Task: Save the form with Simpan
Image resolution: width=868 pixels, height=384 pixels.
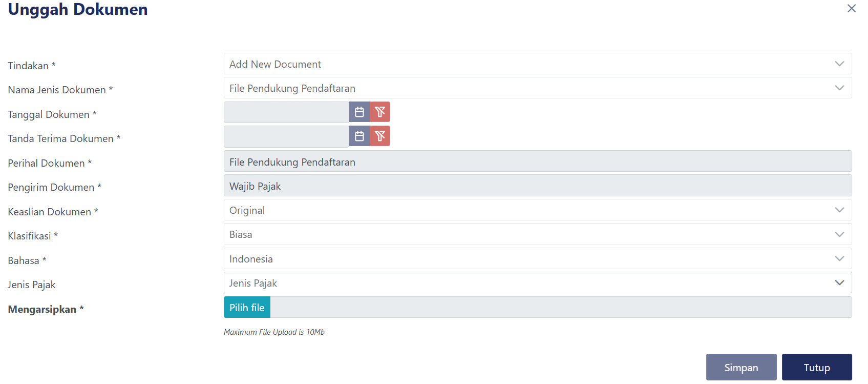Action: click(741, 367)
